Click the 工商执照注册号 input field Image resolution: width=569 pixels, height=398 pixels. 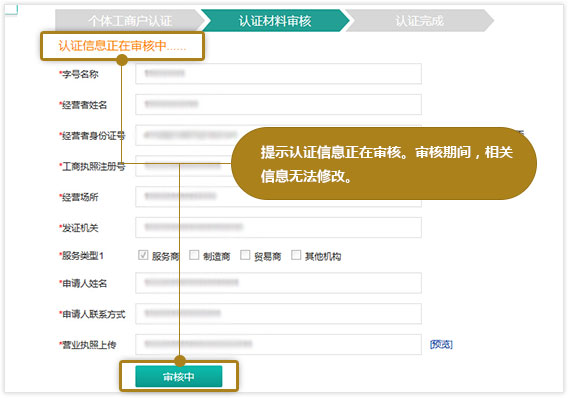278,166
